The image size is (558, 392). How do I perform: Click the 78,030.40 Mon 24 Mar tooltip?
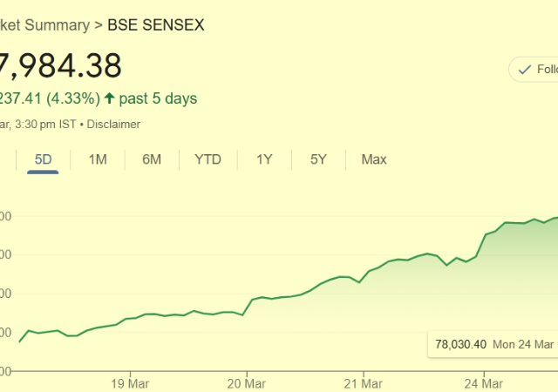493,344
